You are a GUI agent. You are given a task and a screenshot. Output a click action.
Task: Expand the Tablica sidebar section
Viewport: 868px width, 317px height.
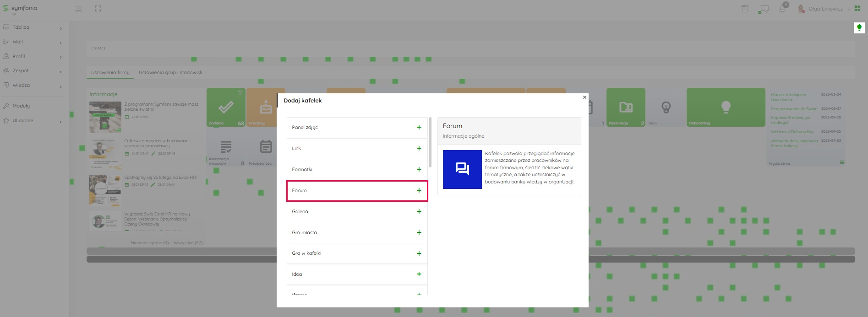(x=32, y=27)
